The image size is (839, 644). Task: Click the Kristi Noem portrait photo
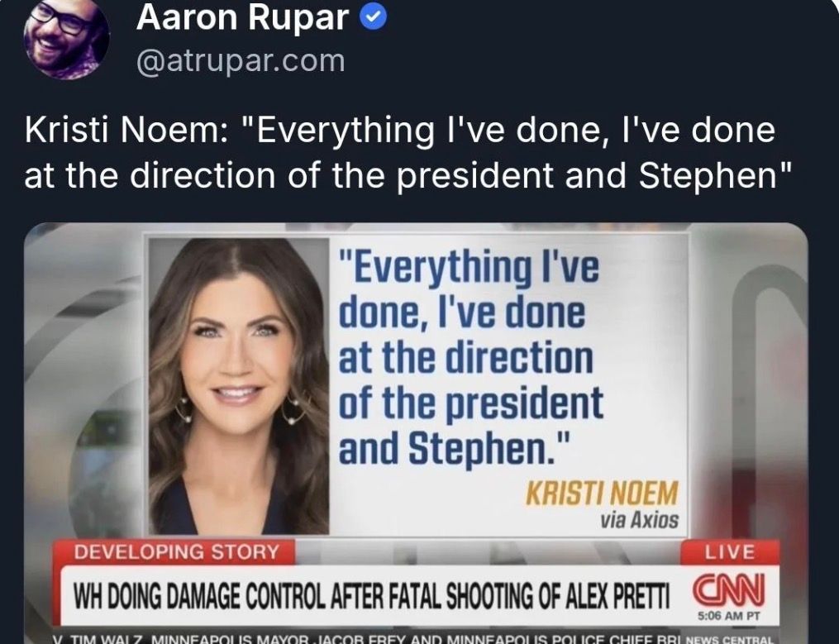point(238,387)
